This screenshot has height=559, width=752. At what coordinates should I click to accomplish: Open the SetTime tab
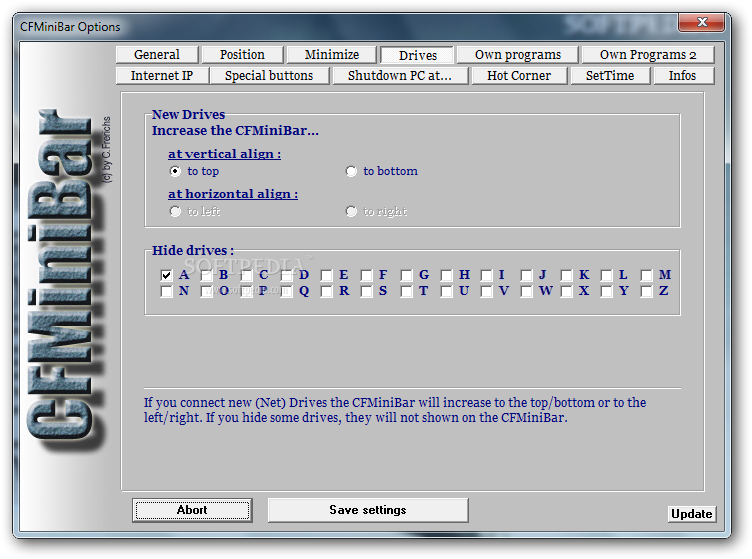(x=610, y=76)
